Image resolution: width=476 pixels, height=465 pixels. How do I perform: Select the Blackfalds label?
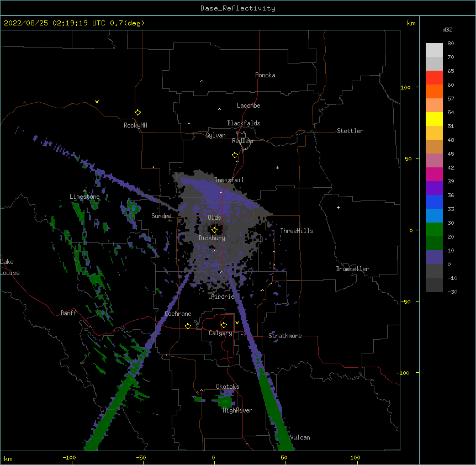click(x=244, y=123)
